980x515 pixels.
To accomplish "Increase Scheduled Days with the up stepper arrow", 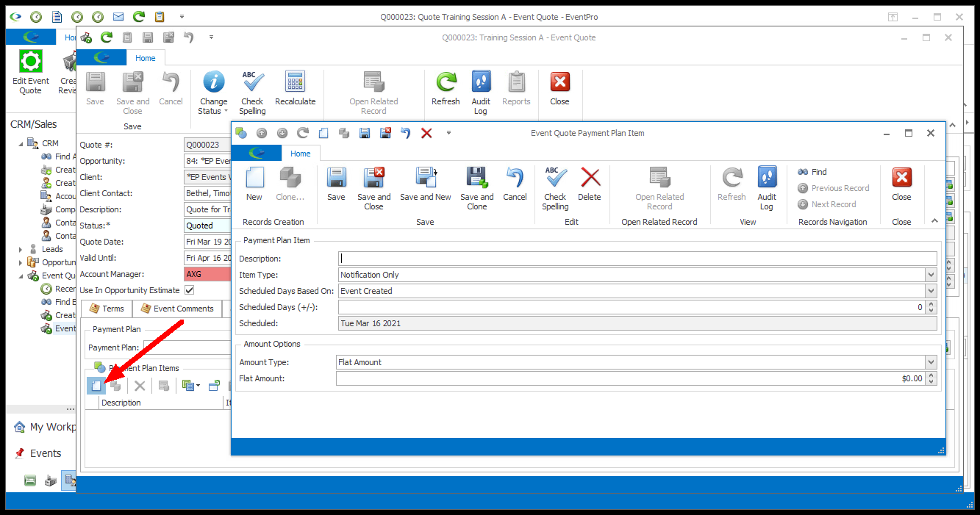I will click(x=931, y=304).
